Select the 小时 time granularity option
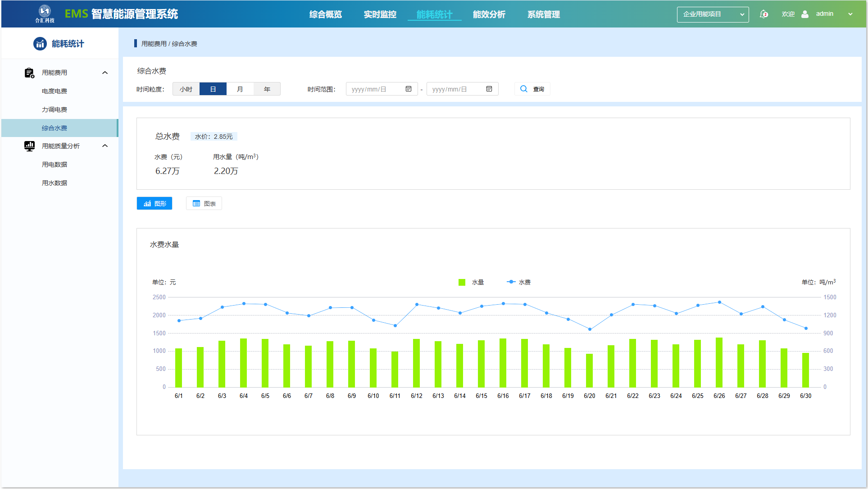The width and height of the screenshot is (868, 489). coord(186,89)
